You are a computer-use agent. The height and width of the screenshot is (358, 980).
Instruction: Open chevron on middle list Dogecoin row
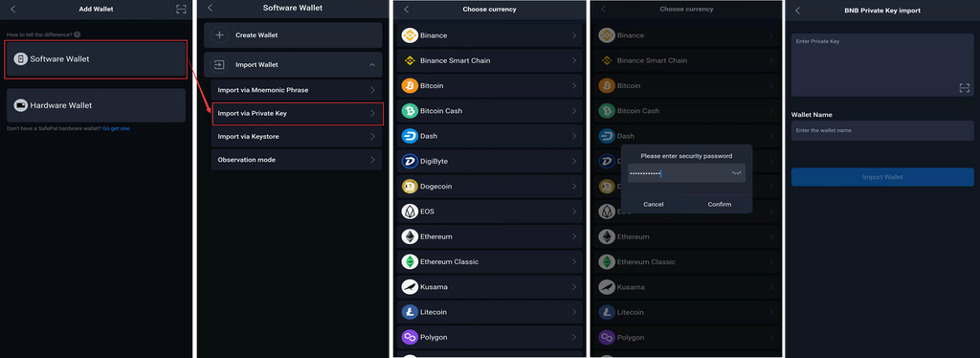574,187
